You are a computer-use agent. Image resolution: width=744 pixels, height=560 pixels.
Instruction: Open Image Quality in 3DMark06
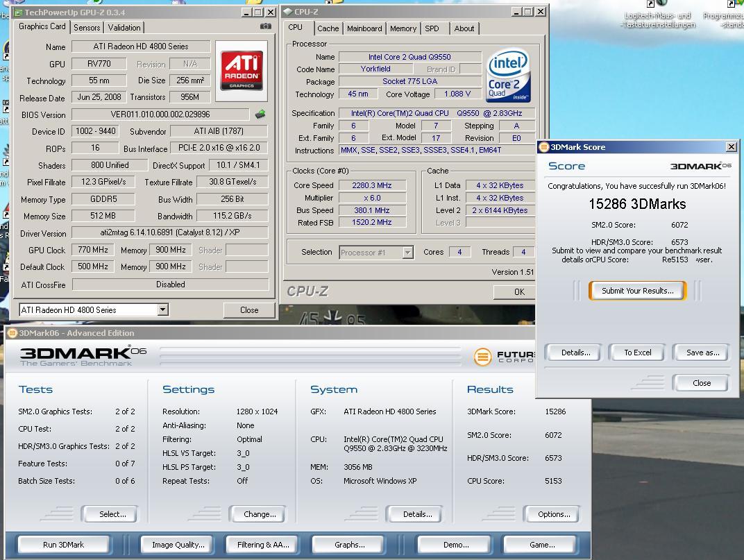click(x=178, y=545)
